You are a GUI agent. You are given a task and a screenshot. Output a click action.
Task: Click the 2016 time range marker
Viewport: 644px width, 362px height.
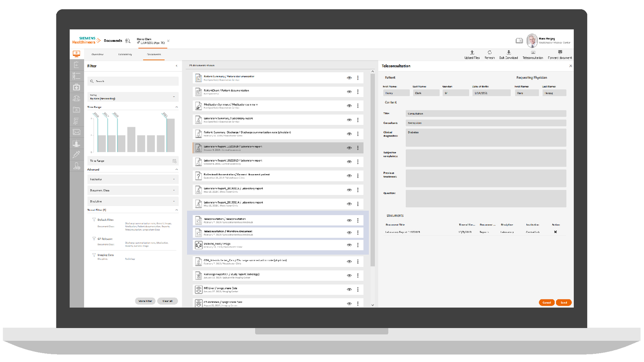click(96, 115)
